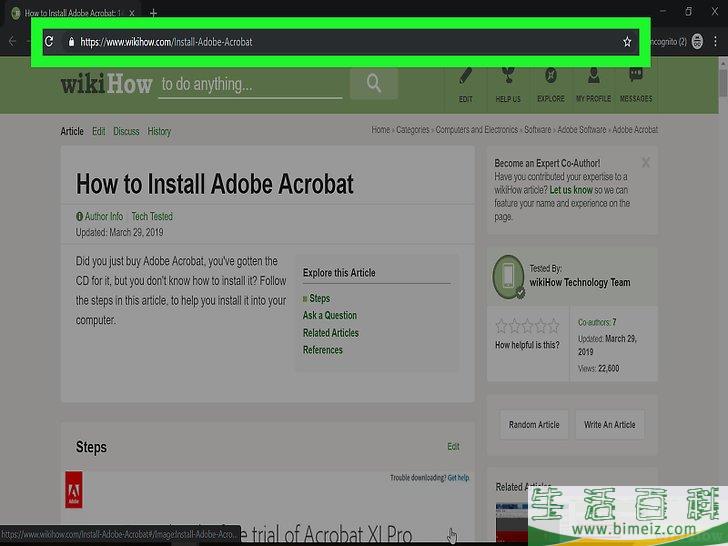Viewport: 728px width, 546px height.
Task: Click the Tech Tested link
Action: click(x=152, y=216)
